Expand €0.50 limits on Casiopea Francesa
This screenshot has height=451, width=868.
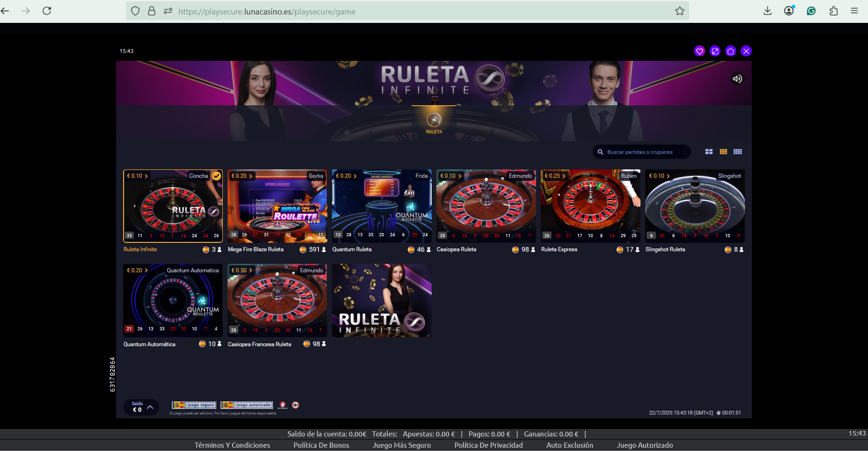pos(242,270)
